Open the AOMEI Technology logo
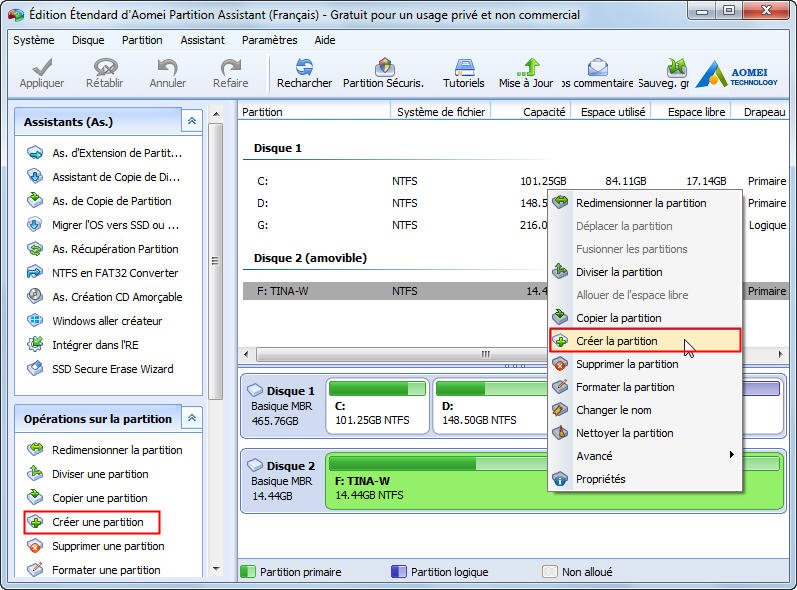The height and width of the screenshot is (590, 797). (737, 74)
